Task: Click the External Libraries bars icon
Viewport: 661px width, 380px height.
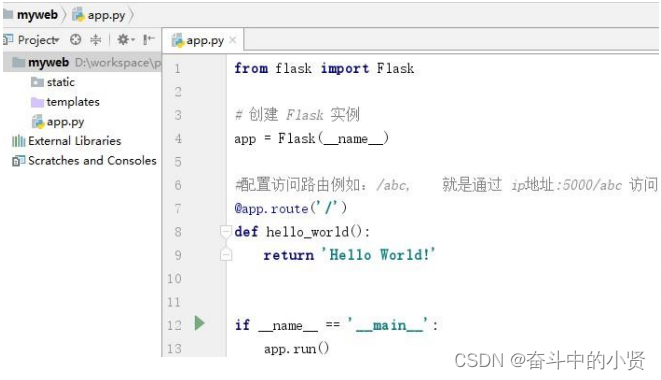Action: point(19,141)
